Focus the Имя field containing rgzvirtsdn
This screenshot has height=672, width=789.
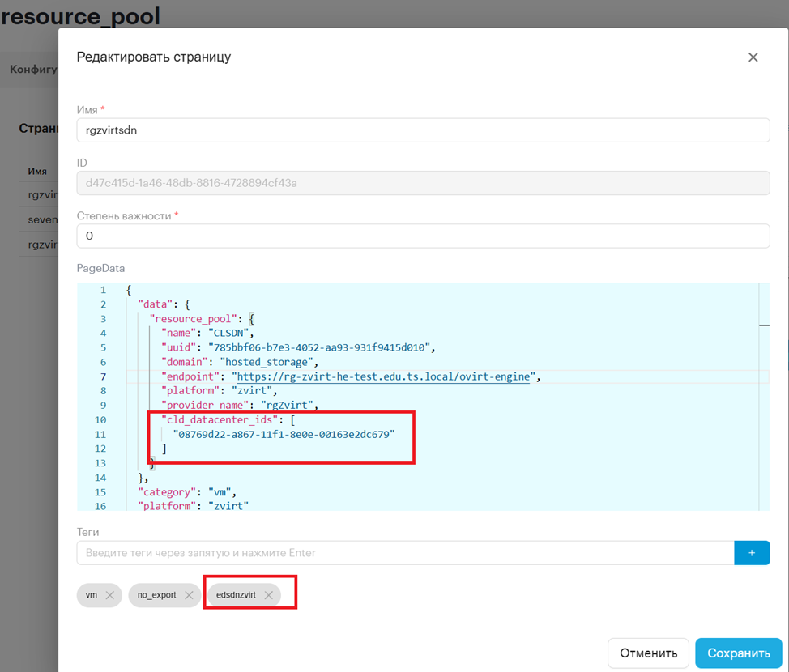[423, 130]
